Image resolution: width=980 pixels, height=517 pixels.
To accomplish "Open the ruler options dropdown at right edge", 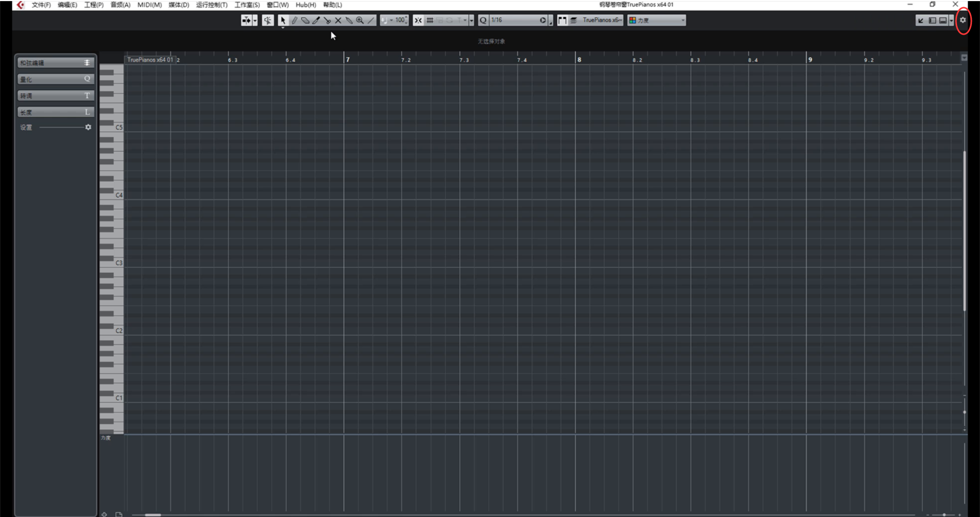I will tap(964, 58).
